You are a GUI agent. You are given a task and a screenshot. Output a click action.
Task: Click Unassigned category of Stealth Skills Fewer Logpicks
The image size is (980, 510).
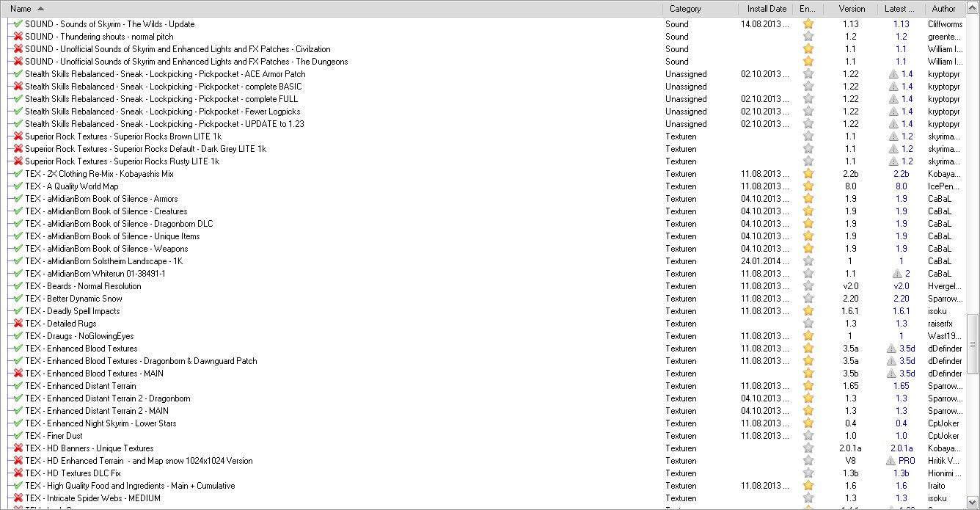686,112
